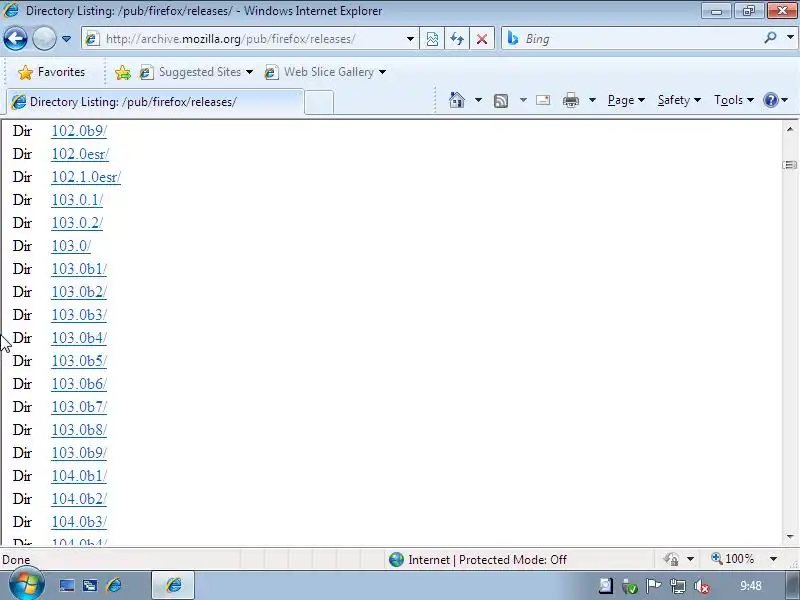The height and width of the screenshot is (600, 800).
Task: Launch Internet Explorer from quick launch
Action: [114, 585]
